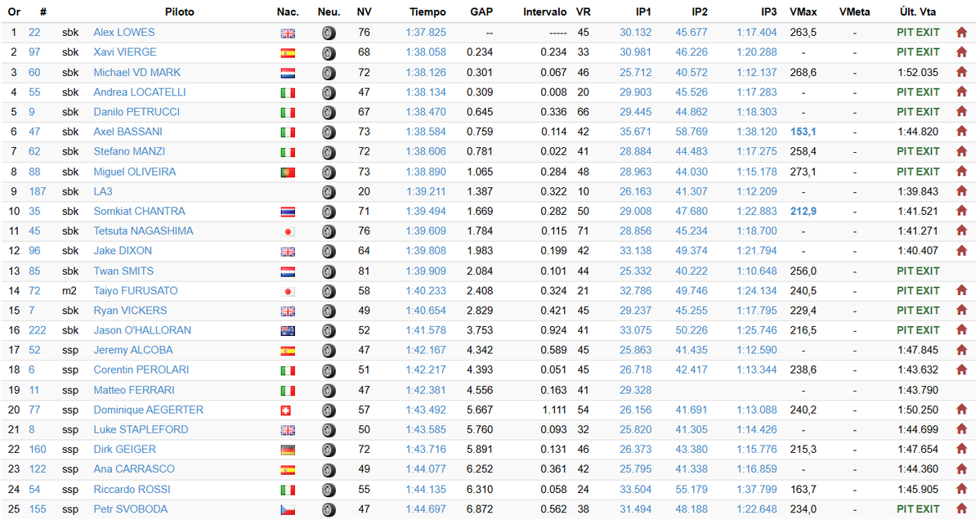Click the pit house icon in Michael VD MARK row
This screenshot has width=980, height=524.
[961, 73]
